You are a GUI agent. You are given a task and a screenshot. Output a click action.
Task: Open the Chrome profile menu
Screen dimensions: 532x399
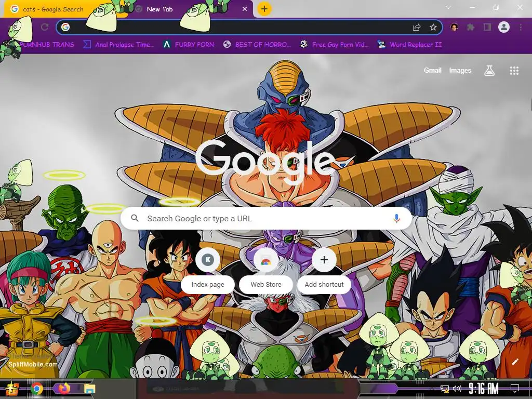(504, 27)
